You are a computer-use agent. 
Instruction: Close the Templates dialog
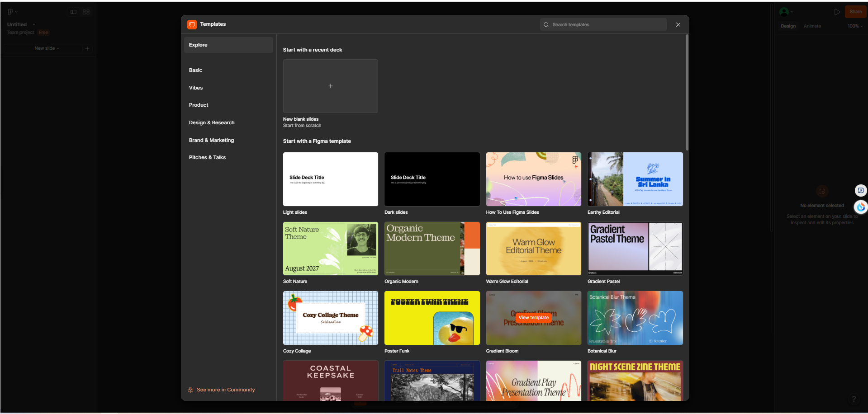[678, 24]
